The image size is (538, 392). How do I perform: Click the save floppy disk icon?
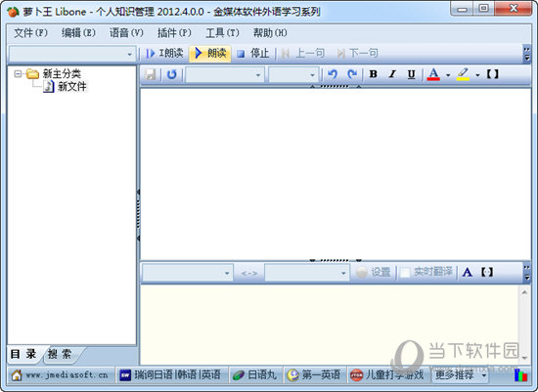151,74
